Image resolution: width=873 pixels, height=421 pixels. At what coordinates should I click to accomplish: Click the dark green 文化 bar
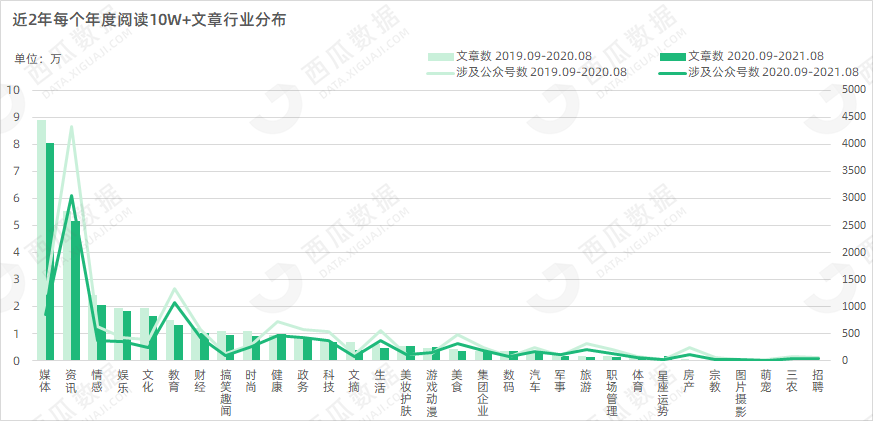(x=153, y=338)
